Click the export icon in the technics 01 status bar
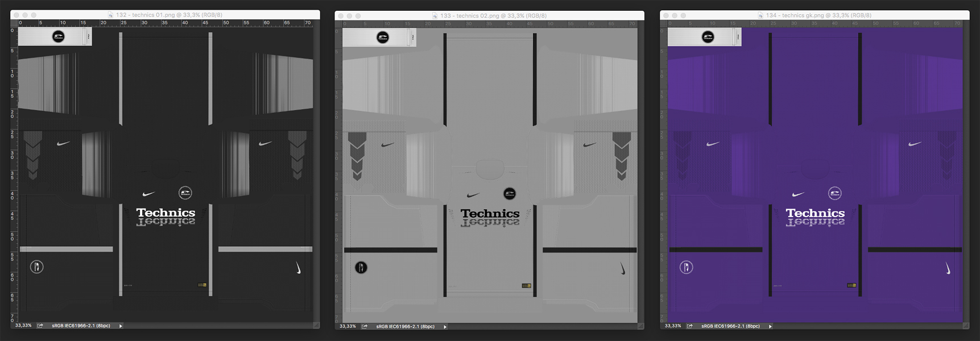The width and height of the screenshot is (980, 341). pos(40,326)
